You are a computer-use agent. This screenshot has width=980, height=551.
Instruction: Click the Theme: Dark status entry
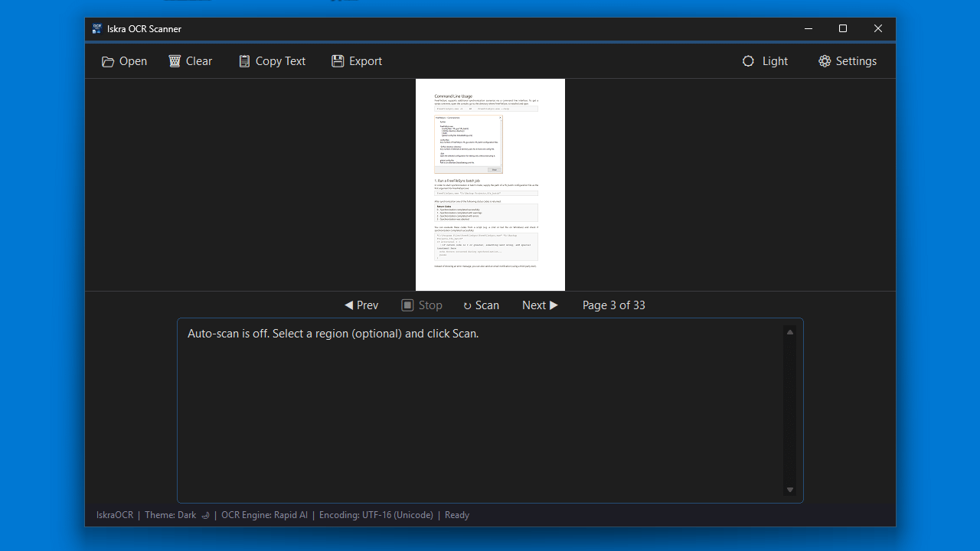click(x=171, y=515)
